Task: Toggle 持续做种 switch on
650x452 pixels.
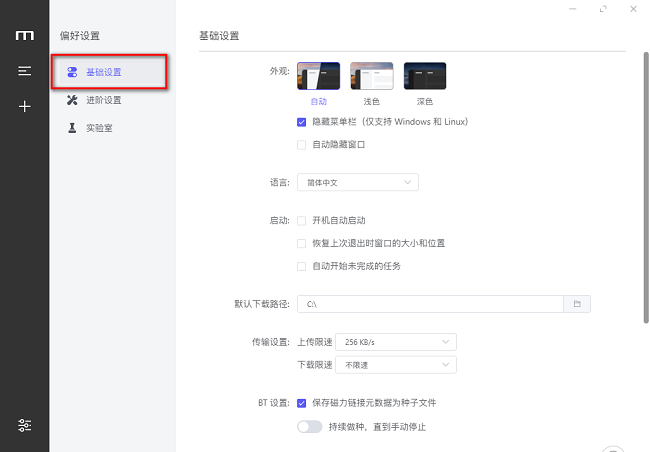Action: (x=309, y=427)
